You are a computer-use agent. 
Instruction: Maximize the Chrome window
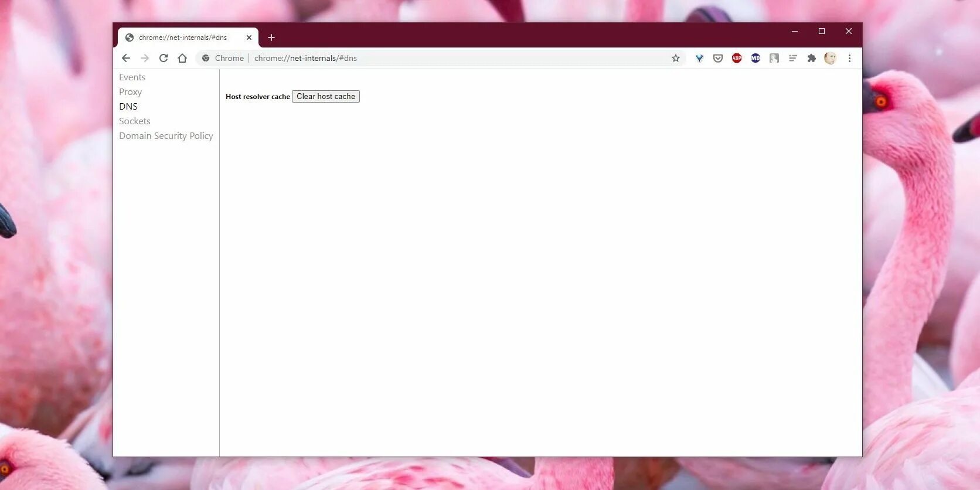(822, 31)
